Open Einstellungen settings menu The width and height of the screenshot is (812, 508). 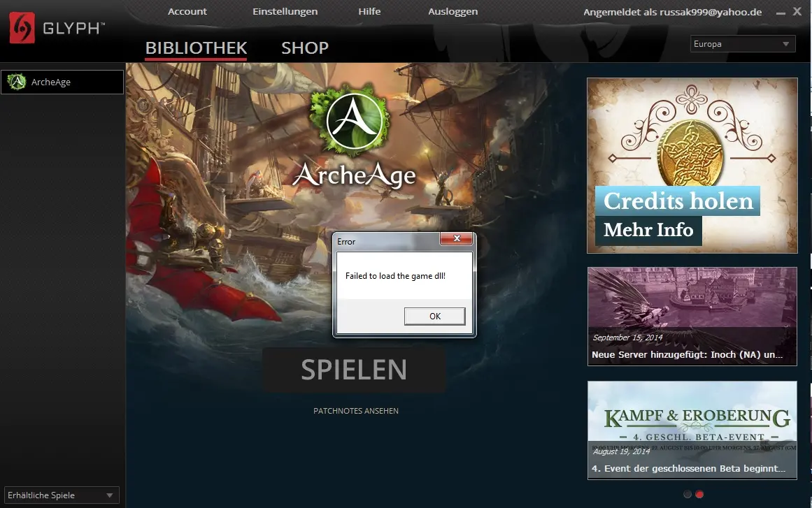tap(285, 11)
